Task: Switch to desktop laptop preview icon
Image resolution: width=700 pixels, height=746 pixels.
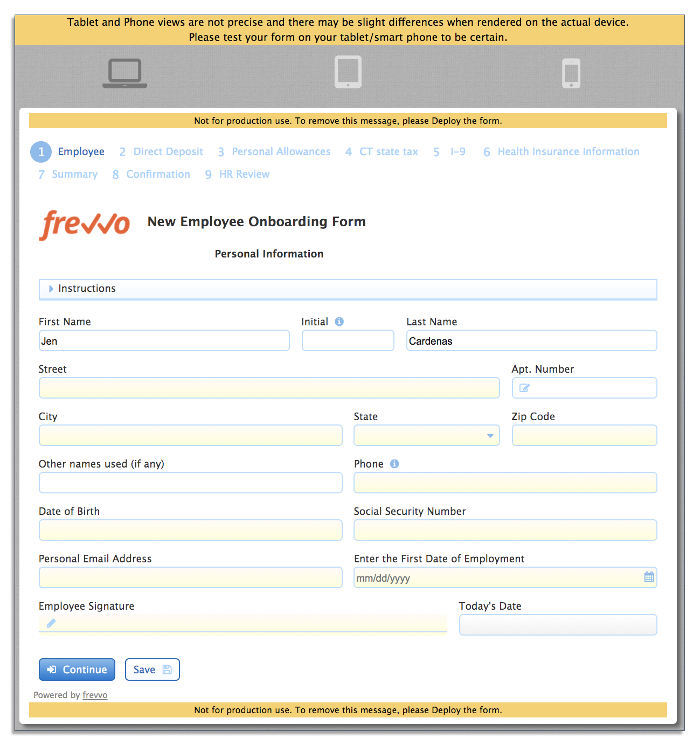Action: (x=124, y=73)
